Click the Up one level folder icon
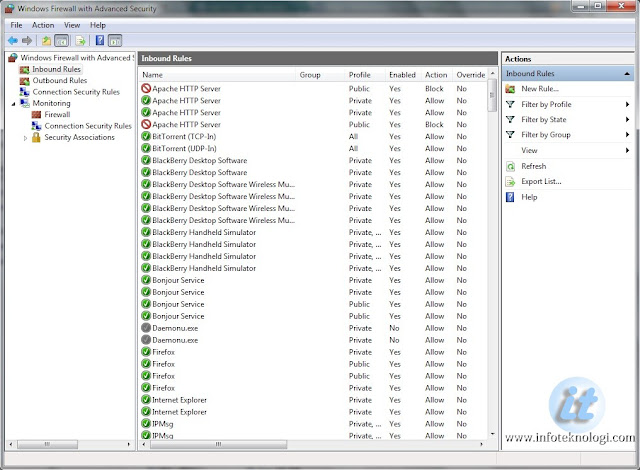Screen dimensions: 640x470 47,40
